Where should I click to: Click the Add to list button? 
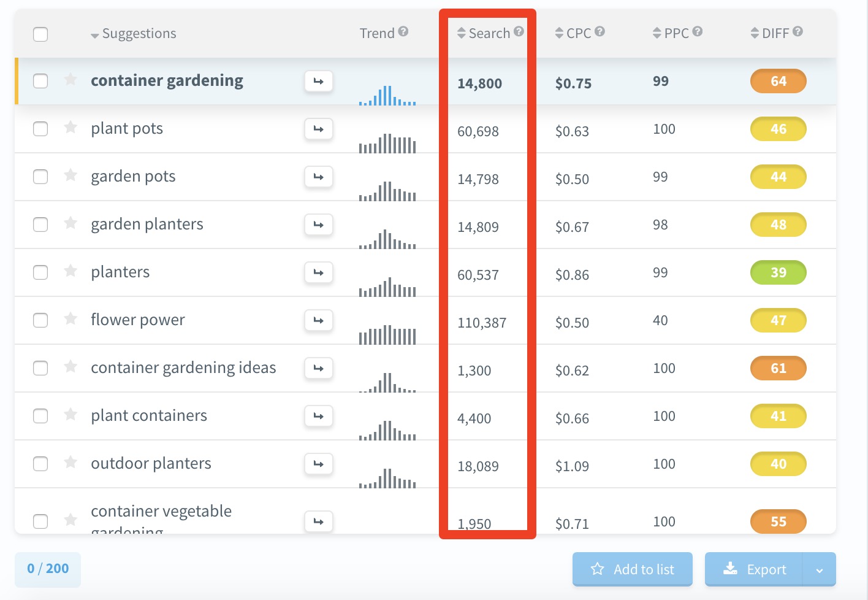point(632,569)
